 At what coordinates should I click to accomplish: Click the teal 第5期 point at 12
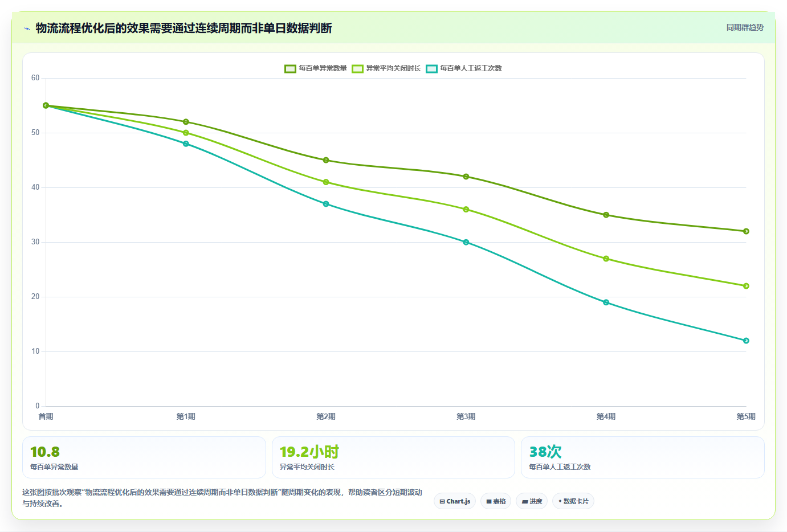point(746,341)
